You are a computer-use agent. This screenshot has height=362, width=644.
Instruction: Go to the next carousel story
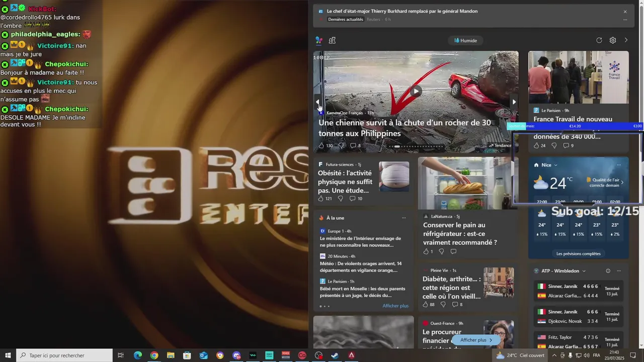(514, 102)
